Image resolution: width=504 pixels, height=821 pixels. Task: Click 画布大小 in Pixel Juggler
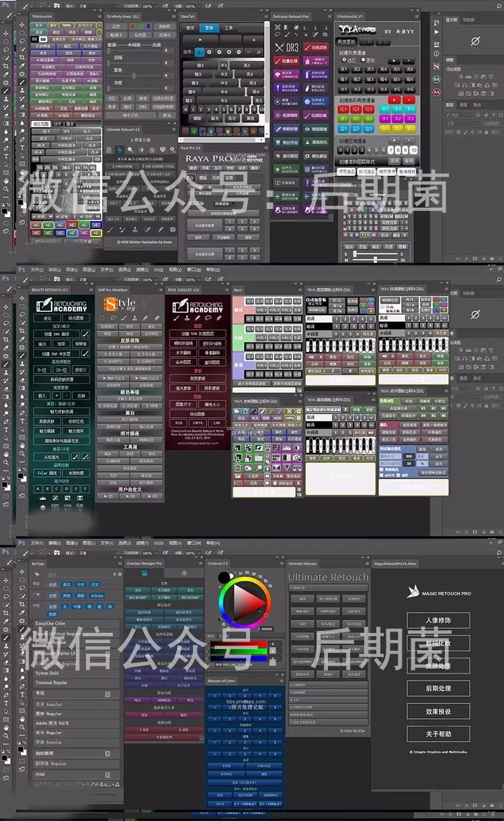coord(214,405)
